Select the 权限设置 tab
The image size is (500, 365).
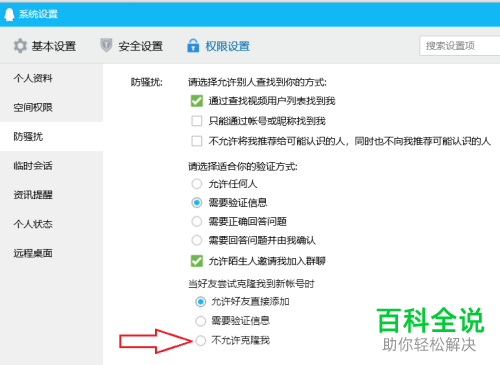click(x=218, y=46)
